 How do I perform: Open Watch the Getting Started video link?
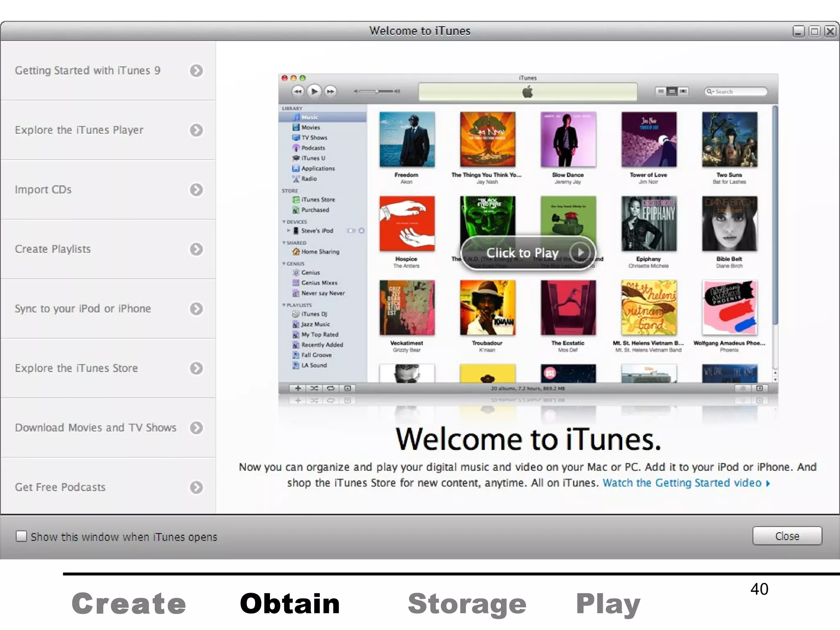[686, 483]
